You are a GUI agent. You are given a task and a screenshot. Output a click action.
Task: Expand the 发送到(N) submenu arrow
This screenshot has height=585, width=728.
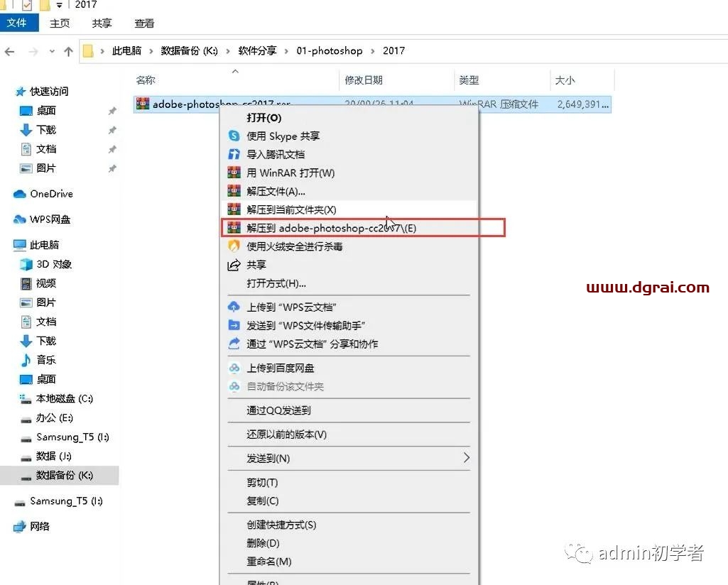[466, 458]
